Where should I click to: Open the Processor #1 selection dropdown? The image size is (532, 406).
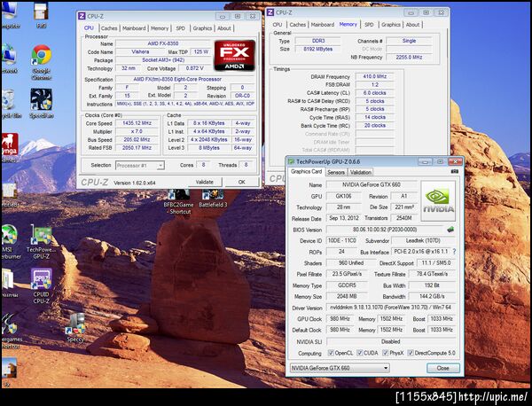point(140,166)
